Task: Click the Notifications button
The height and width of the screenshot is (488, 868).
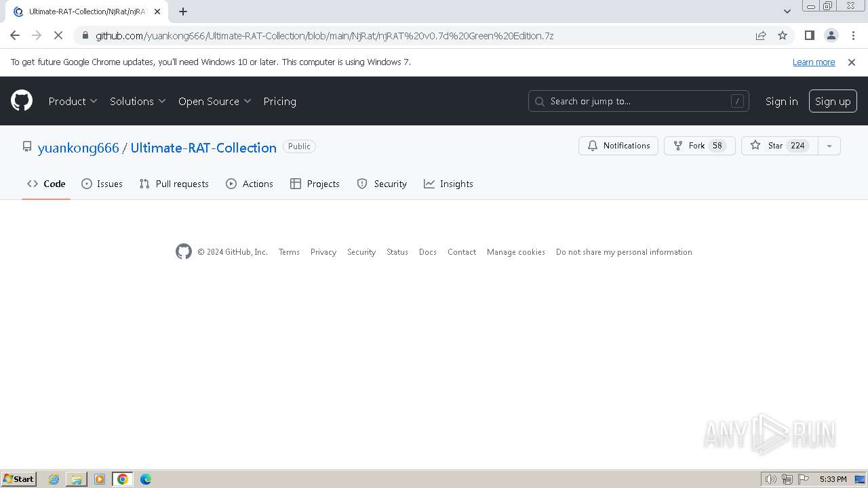Action: click(x=618, y=146)
